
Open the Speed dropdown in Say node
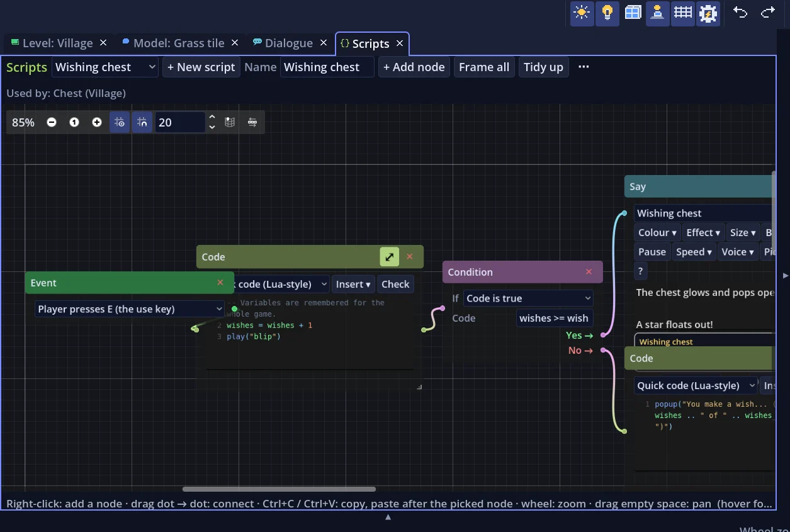[694, 252]
